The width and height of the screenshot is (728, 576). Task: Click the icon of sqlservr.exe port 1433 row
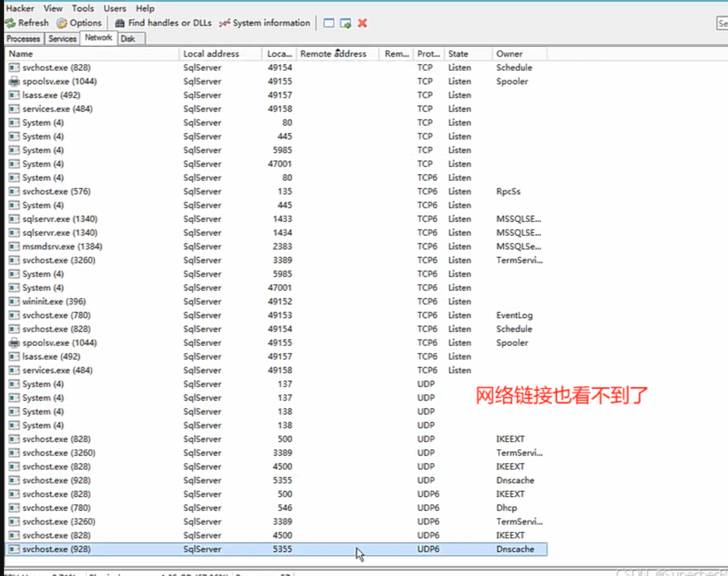pos(15,219)
